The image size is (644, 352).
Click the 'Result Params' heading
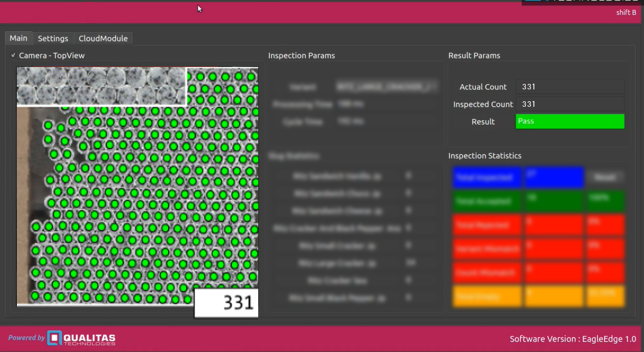coord(474,56)
